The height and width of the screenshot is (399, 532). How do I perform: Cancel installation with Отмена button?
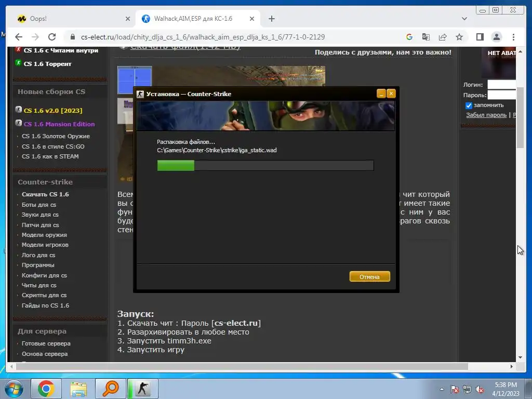point(369,277)
